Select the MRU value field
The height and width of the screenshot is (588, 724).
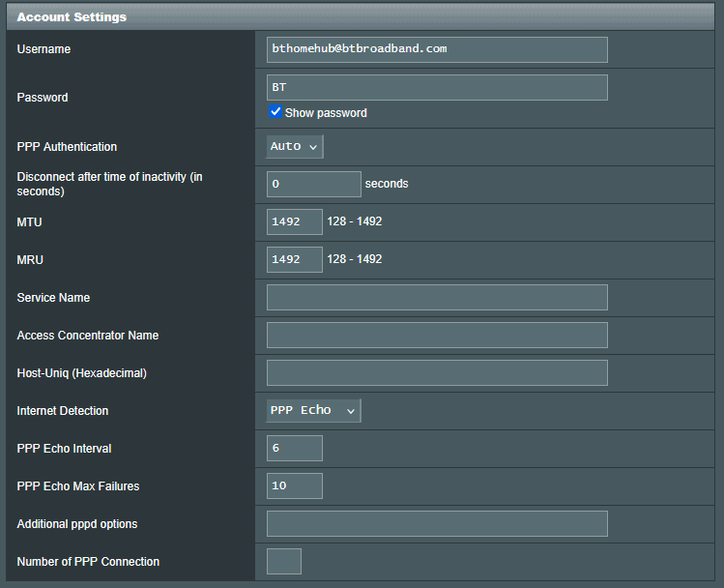coord(294,259)
